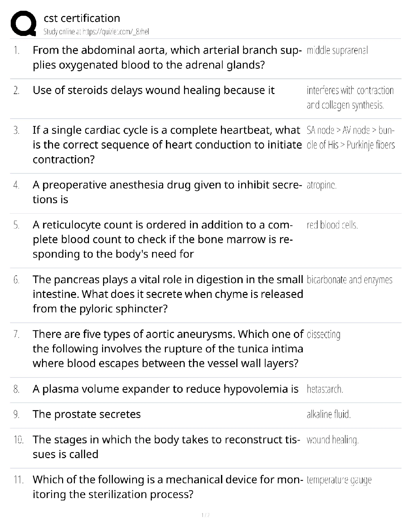Click the "bicarbonate and enzymes" answer

pos(349,280)
